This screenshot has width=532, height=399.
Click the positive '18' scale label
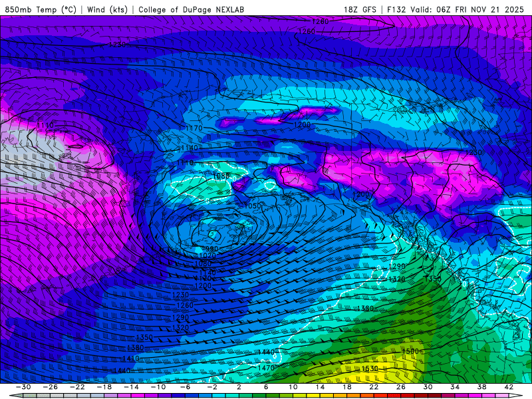[346, 387]
